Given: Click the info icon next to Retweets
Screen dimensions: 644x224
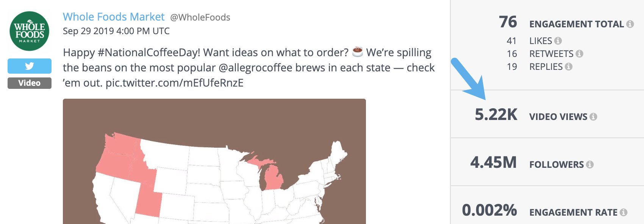Looking at the screenshot, I should coord(579,54).
